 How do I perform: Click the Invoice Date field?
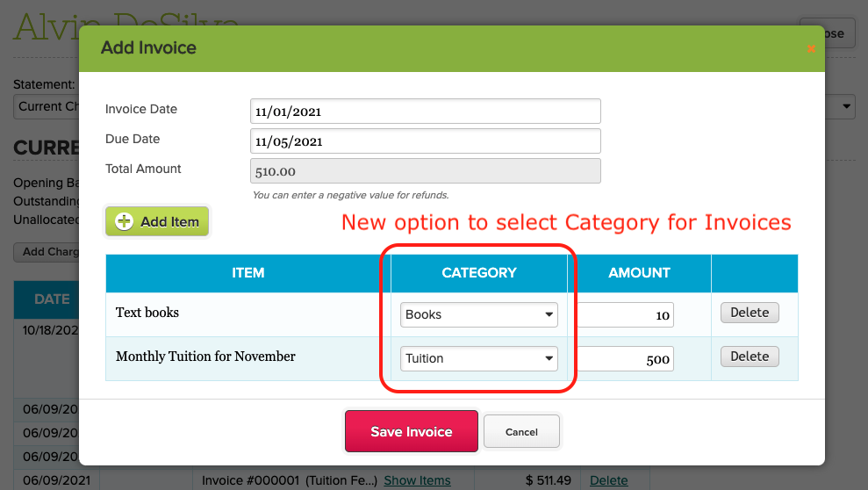tap(426, 112)
